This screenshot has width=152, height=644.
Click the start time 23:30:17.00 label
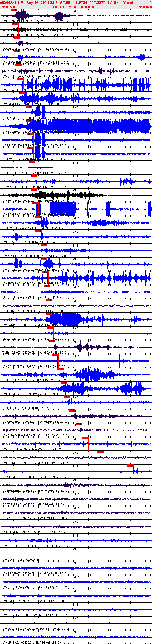[x=8, y=7]
